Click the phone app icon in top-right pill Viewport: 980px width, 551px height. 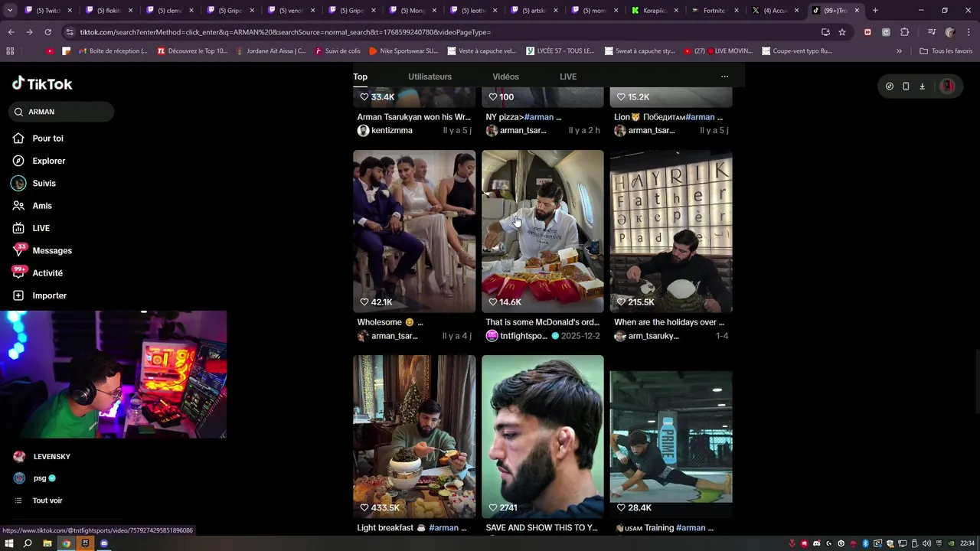pyautogui.click(x=906, y=86)
